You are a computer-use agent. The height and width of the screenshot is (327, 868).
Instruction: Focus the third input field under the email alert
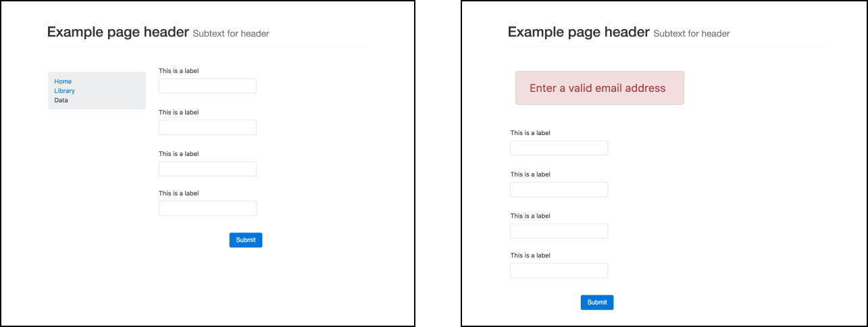pos(559,231)
